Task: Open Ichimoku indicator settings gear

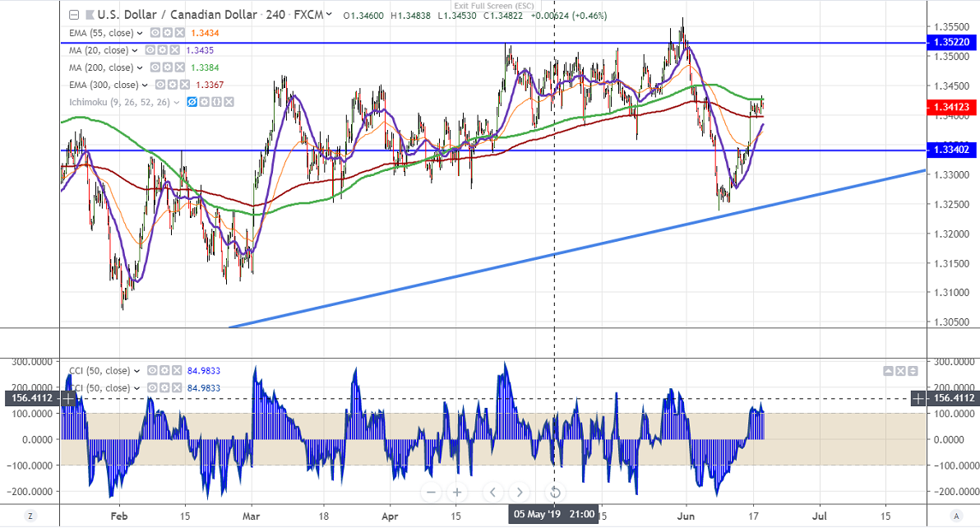Action: click(205, 102)
